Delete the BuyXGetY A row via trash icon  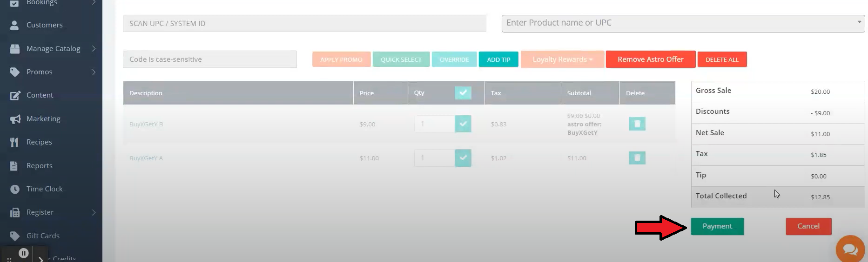[637, 158]
